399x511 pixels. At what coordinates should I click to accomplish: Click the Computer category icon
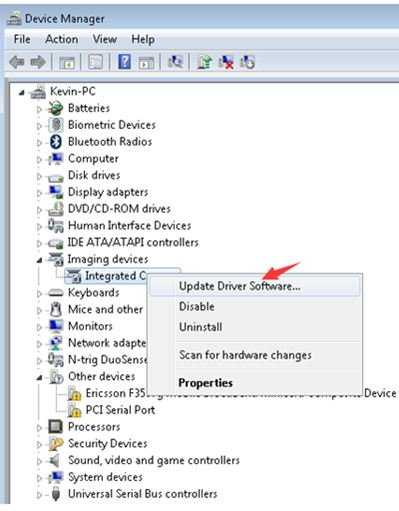point(55,158)
